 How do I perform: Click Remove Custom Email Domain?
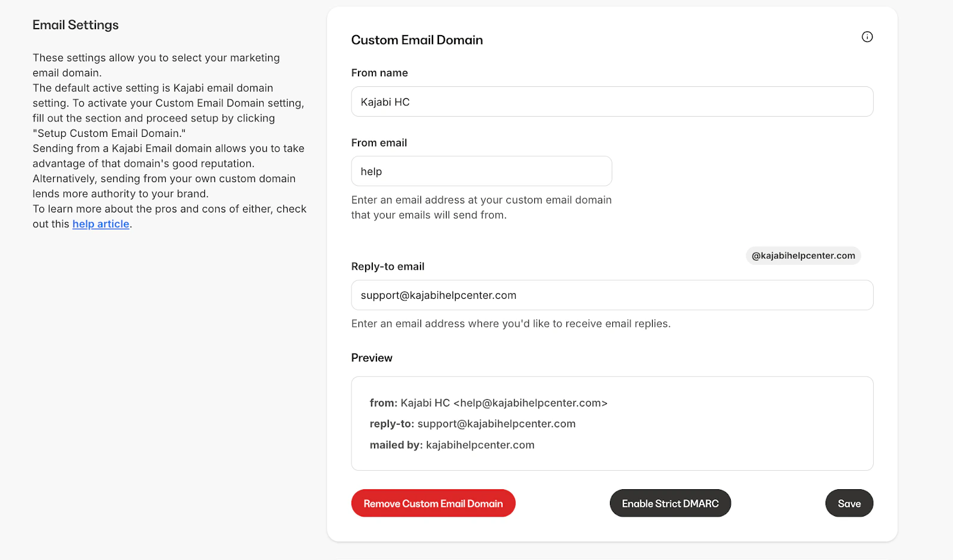[433, 503]
